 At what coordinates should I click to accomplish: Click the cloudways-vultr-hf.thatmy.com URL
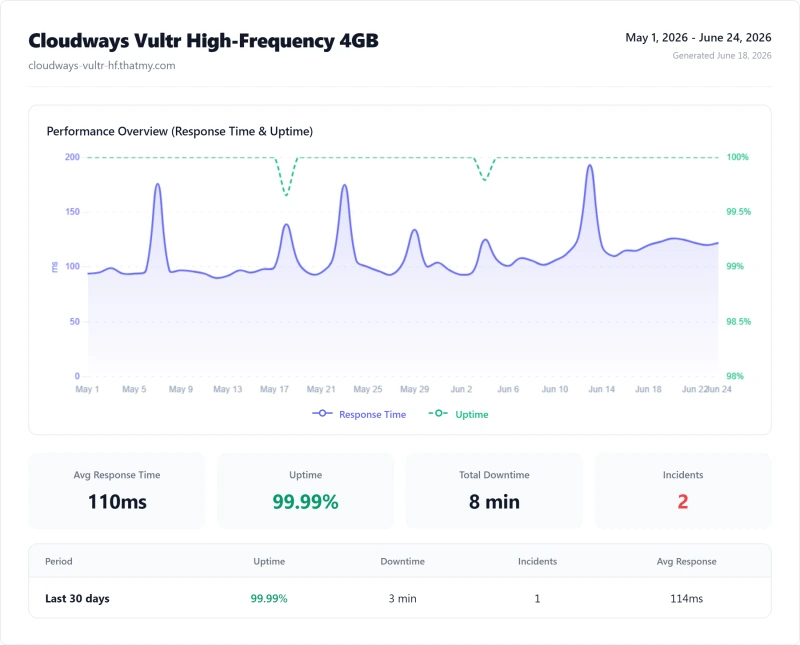[102, 65]
